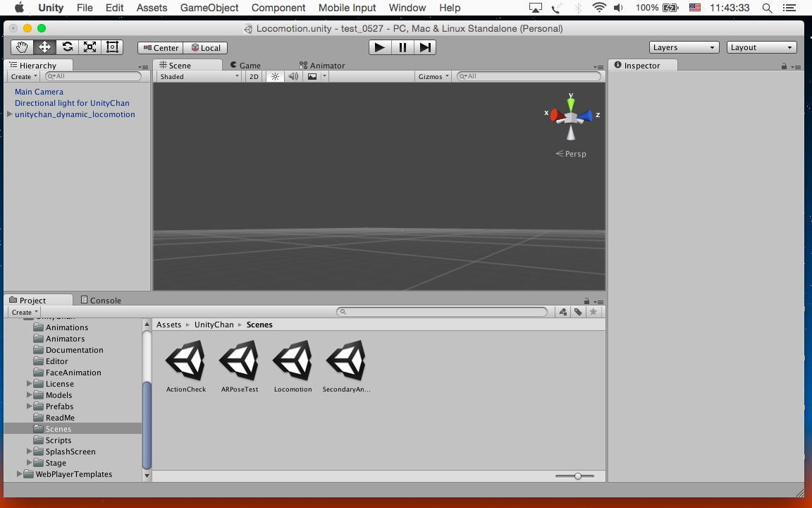Image resolution: width=812 pixels, height=508 pixels.
Task: Toggle scene lighting
Action: tap(275, 76)
